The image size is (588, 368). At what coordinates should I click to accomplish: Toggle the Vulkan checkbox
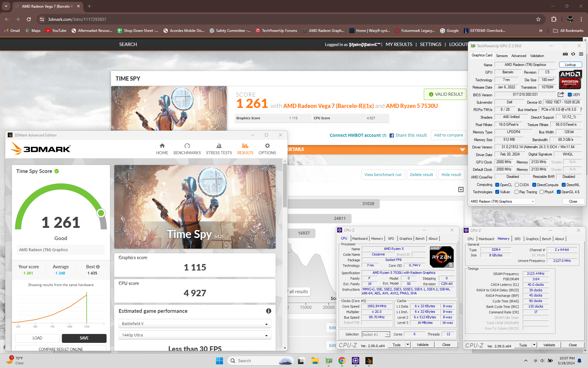pyautogui.click(x=497, y=192)
